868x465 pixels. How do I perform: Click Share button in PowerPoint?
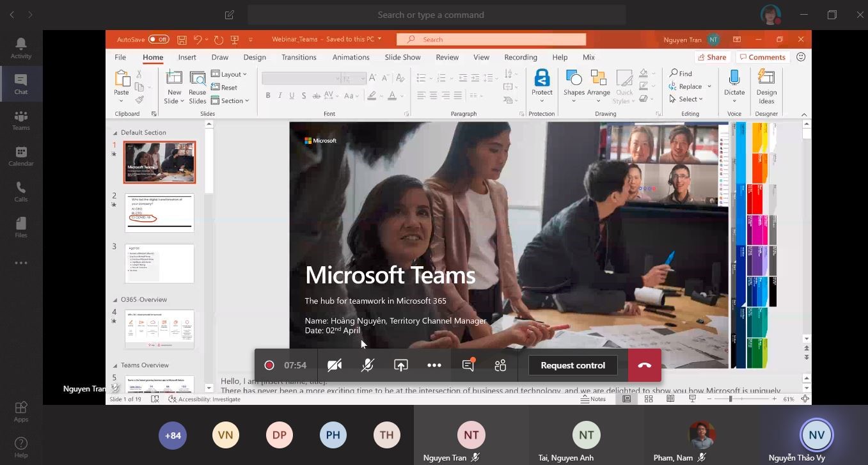(x=712, y=57)
